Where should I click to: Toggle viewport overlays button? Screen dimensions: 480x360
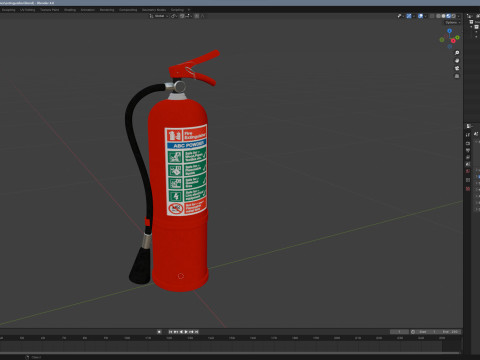(420, 16)
